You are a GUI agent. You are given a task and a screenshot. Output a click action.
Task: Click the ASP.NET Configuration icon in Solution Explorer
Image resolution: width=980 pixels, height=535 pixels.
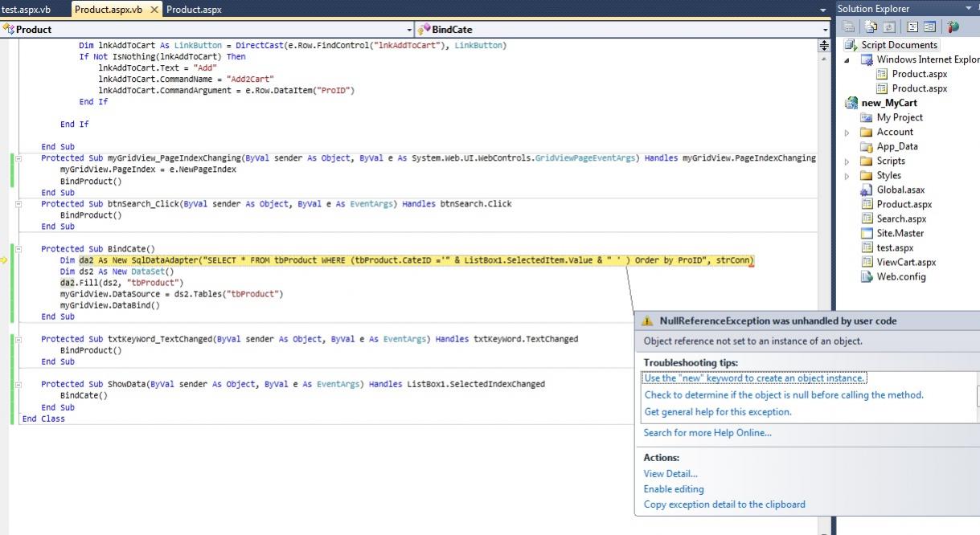point(953,27)
